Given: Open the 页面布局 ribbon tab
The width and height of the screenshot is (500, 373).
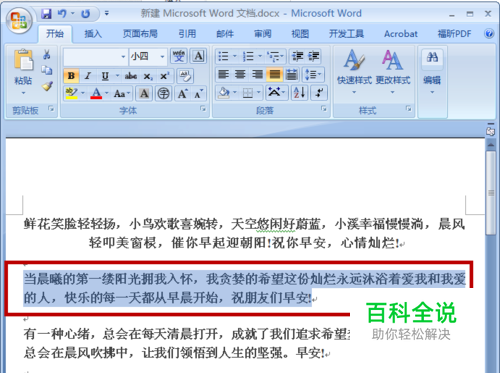Looking at the screenshot, I should [140, 34].
